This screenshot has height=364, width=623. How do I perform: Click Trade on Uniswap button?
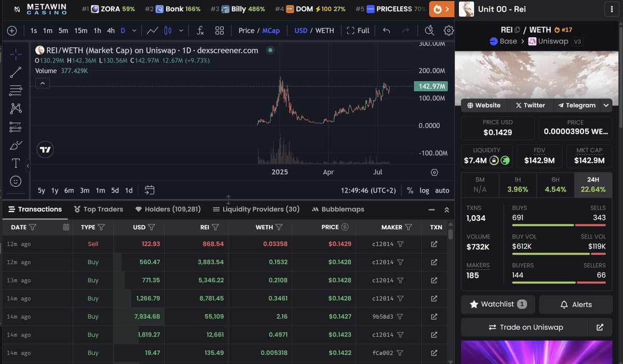[x=525, y=328]
